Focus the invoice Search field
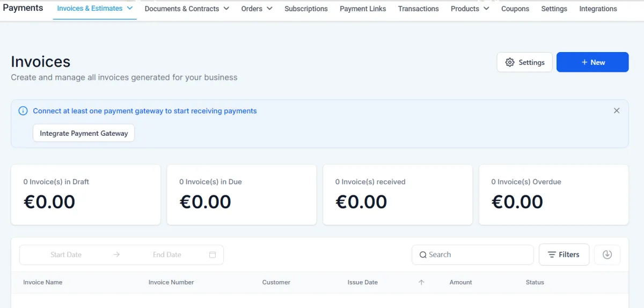This screenshot has width=644, height=308. [473, 255]
